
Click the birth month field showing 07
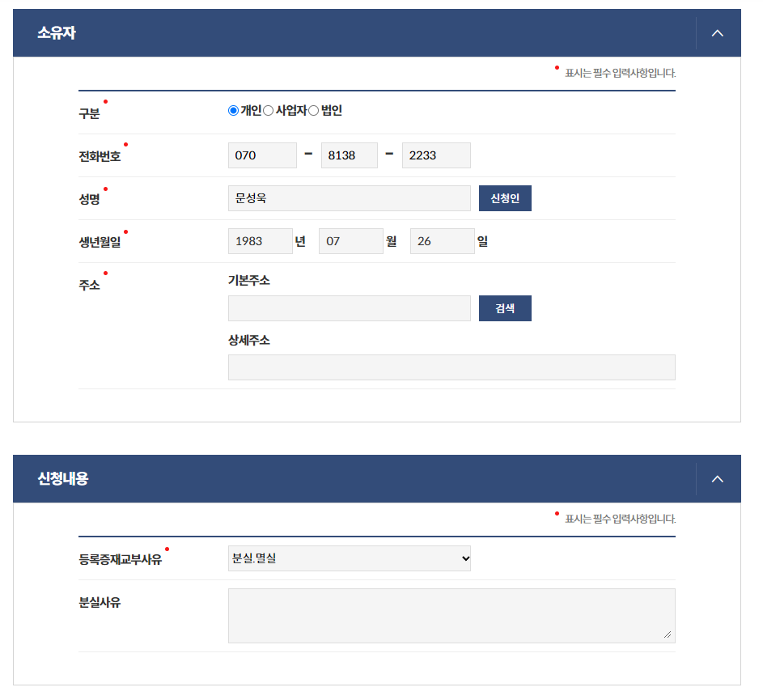pyautogui.click(x=350, y=240)
